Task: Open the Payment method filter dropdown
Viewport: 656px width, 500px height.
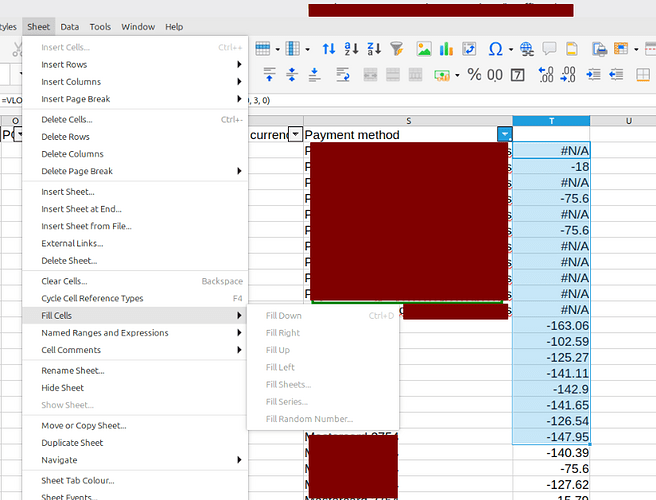Action: (505, 134)
